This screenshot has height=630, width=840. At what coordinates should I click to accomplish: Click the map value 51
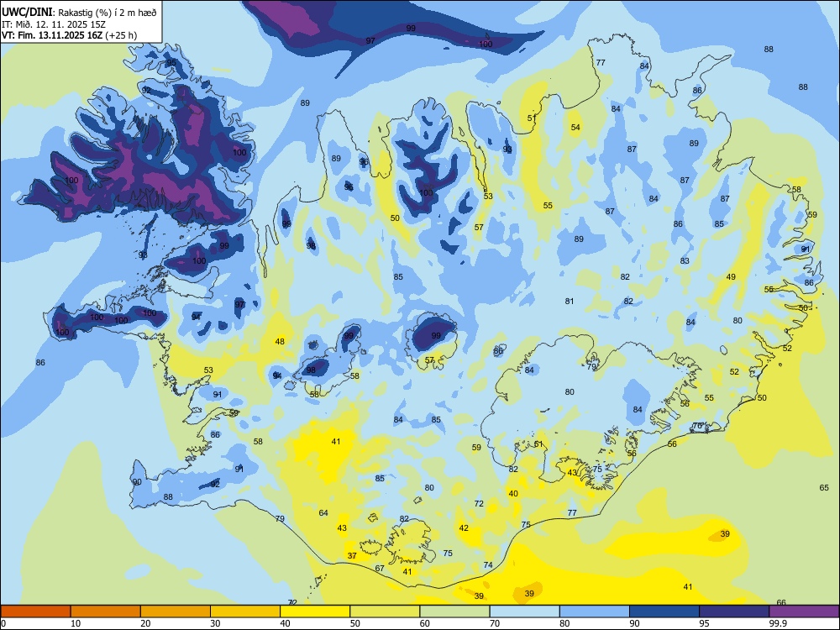pos(532,118)
